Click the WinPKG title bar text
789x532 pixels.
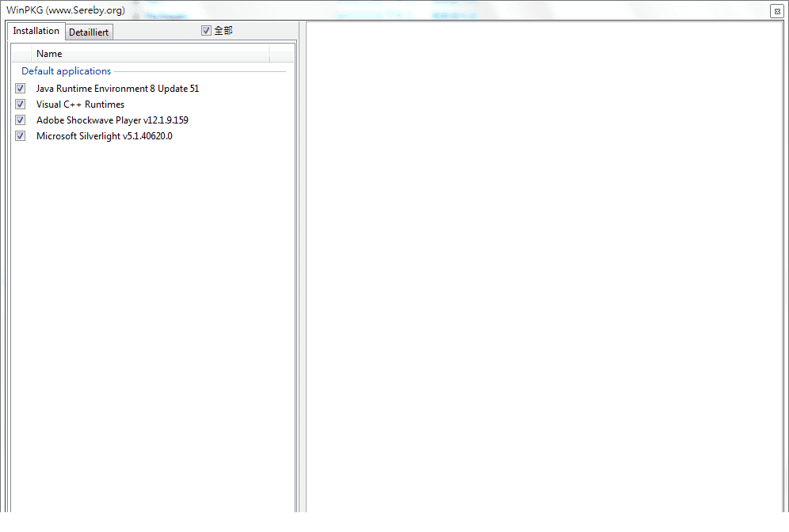[x=66, y=10]
